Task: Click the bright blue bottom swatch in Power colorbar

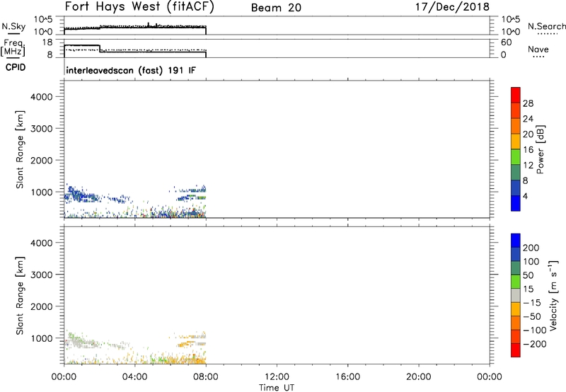Action: click(x=516, y=203)
